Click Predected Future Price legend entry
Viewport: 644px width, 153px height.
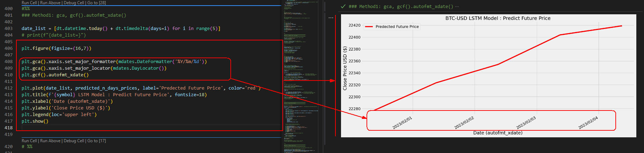[392, 26]
